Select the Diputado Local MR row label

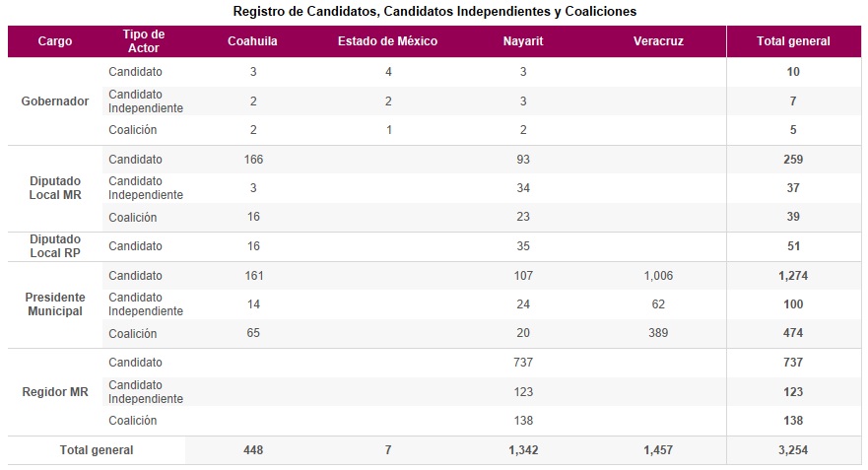[x=55, y=188]
